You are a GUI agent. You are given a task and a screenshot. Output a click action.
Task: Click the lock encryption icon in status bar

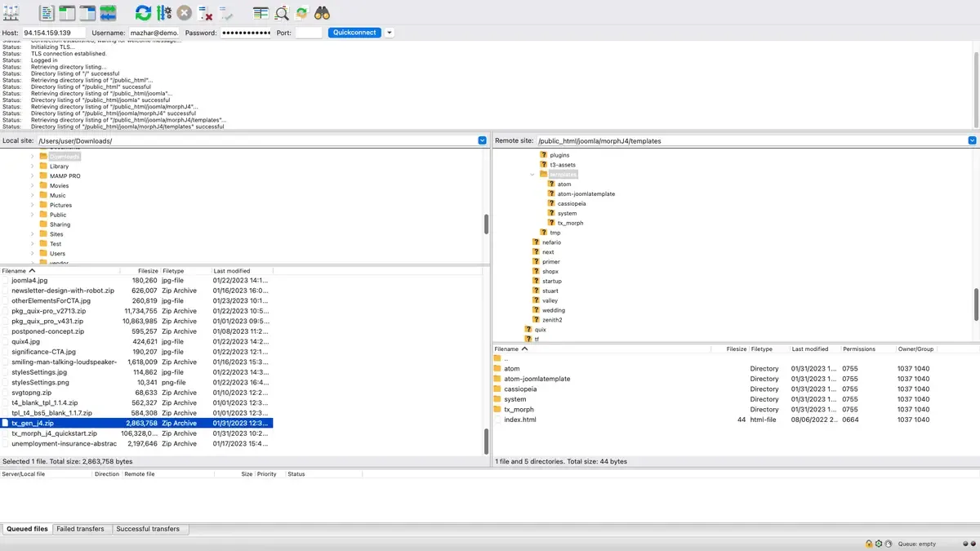click(869, 544)
